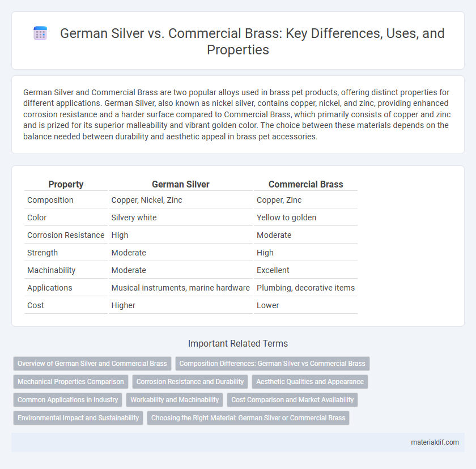This screenshot has height=469, width=476.
Task: Click 'Plumbing, decorative items' cell
Action: (x=305, y=288)
